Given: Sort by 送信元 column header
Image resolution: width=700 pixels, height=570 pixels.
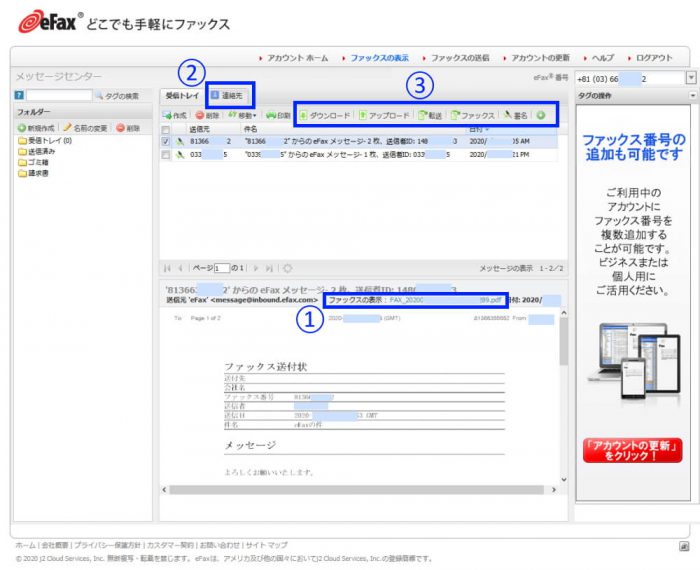Looking at the screenshot, I should click(200, 129).
